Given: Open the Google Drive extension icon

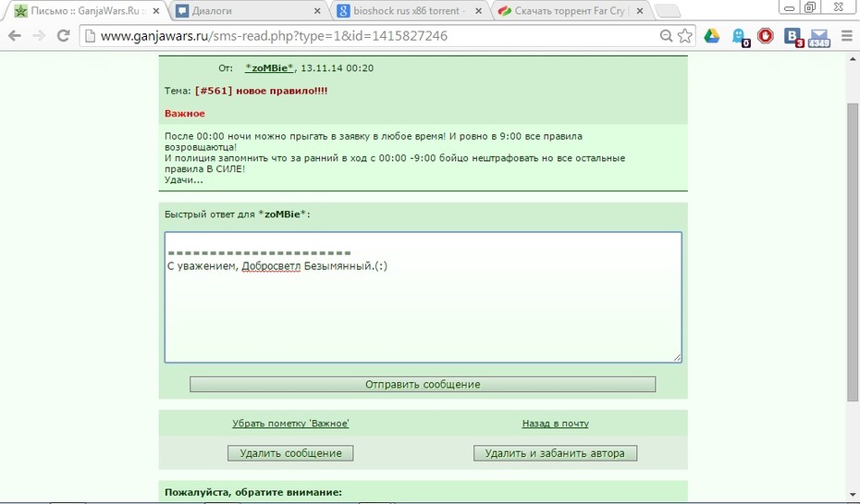Looking at the screenshot, I should pyautogui.click(x=711, y=36).
